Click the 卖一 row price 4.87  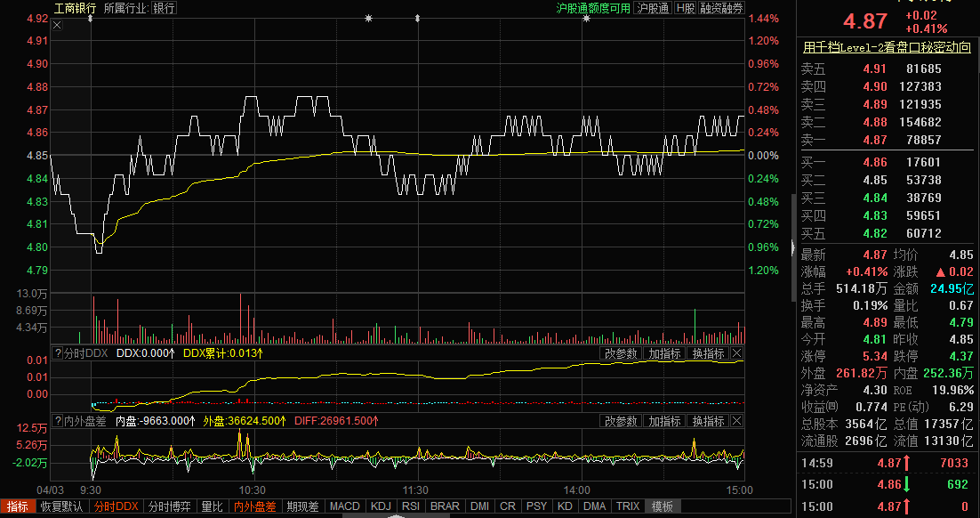click(x=875, y=140)
